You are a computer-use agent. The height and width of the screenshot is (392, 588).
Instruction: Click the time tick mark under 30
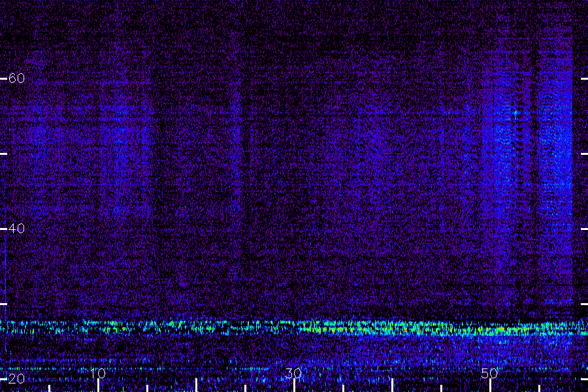[x=294, y=385]
